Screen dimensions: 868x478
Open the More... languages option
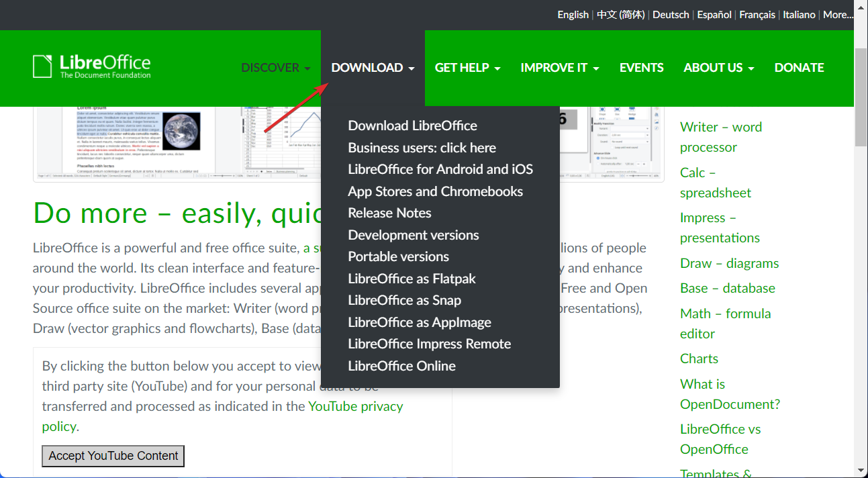(838, 14)
